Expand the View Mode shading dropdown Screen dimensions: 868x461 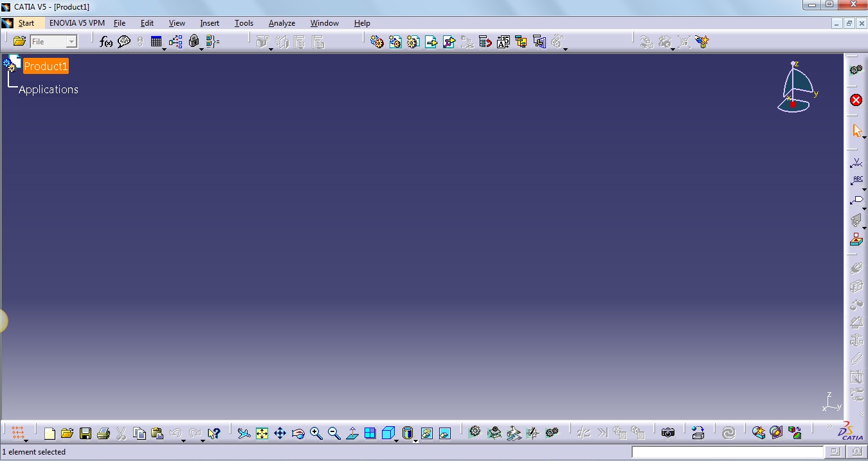(x=415, y=441)
